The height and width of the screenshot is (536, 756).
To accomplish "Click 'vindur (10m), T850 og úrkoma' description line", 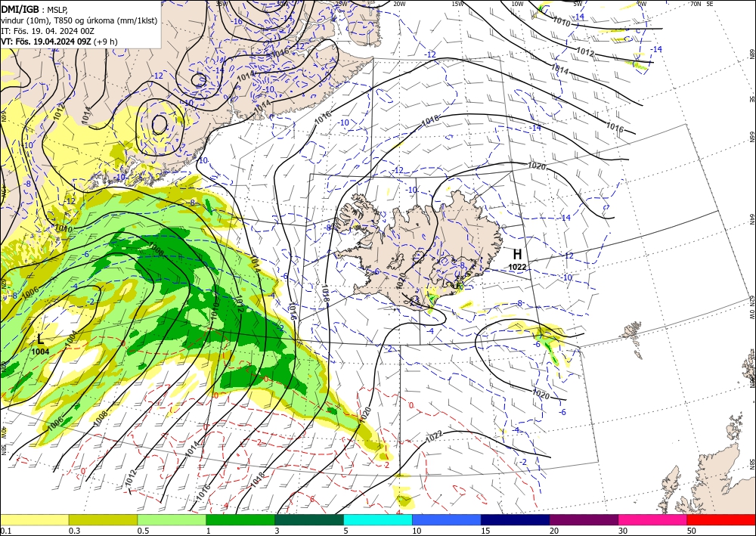I will pyautogui.click(x=79, y=20).
